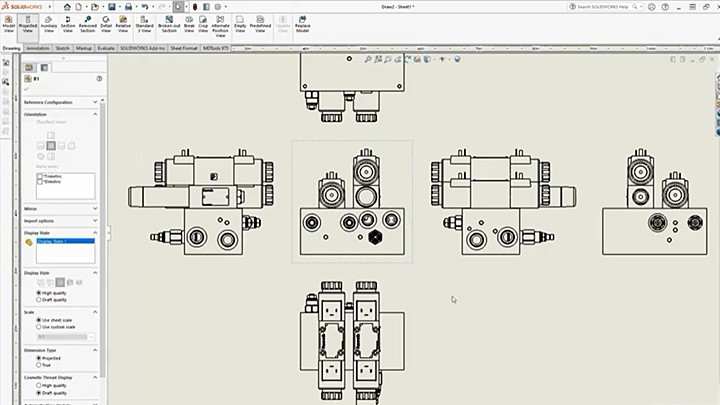
Task: Open the Evaluate tab
Action: pos(106,48)
